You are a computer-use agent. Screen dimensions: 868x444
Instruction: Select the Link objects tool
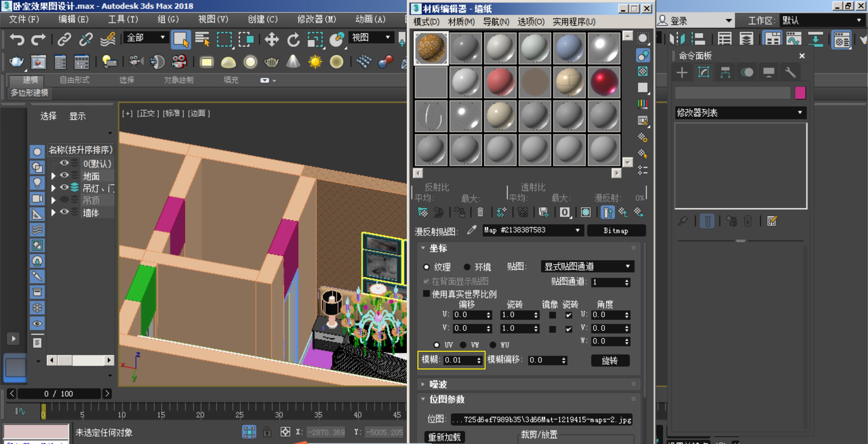point(64,40)
